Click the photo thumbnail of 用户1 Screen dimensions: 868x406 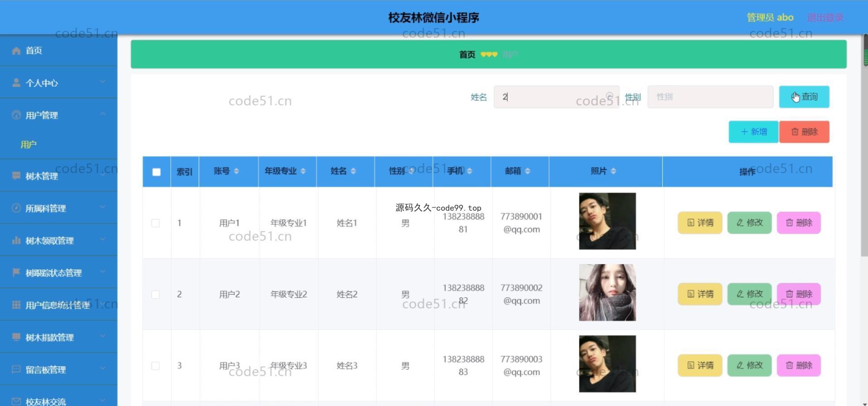pos(607,221)
